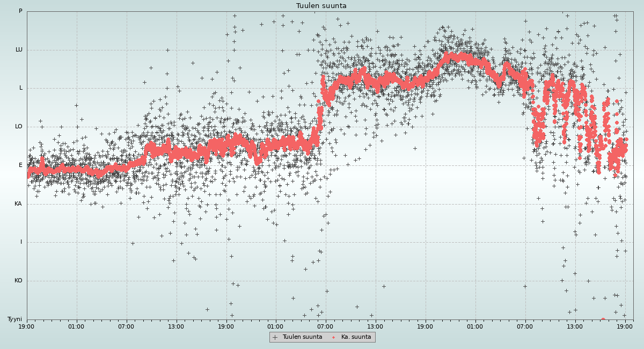Image resolution: width=644 pixels, height=349 pixels.
Task: Select the first "01:00" x-axis time label
Action: 76,326
